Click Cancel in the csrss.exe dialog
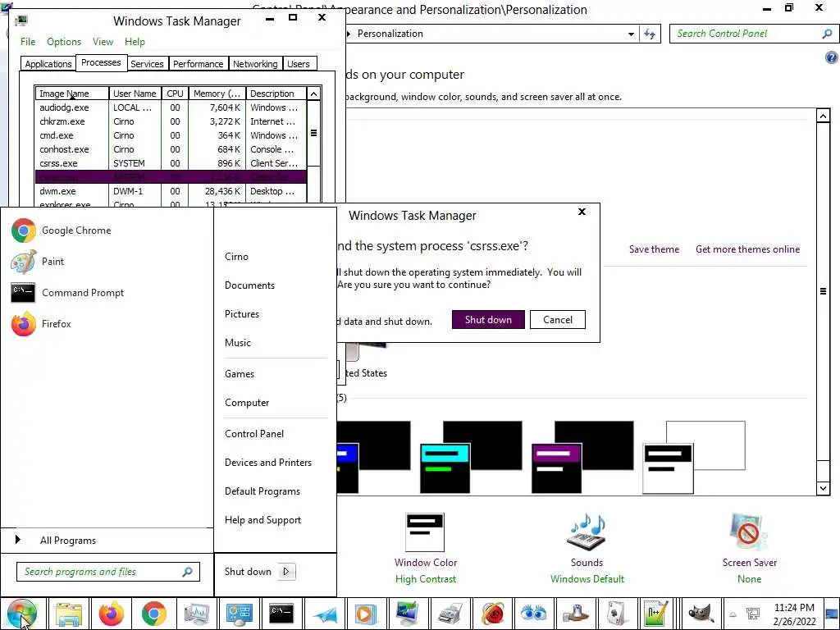This screenshot has height=630, width=840. pyautogui.click(x=558, y=320)
